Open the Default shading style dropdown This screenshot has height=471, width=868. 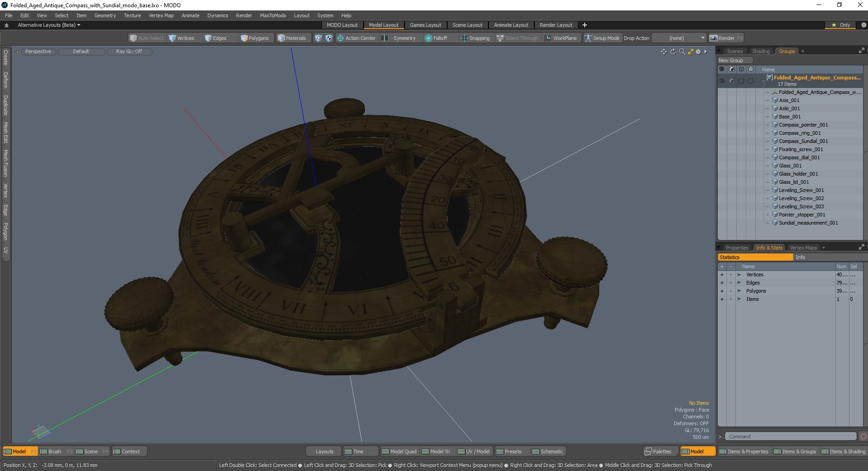81,52
